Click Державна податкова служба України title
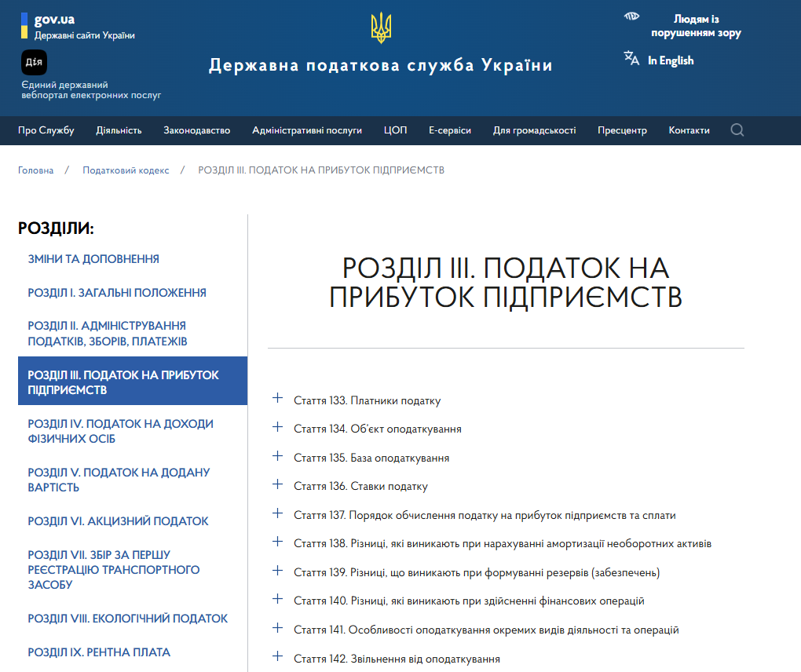The height and width of the screenshot is (672, 801). [381, 65]
